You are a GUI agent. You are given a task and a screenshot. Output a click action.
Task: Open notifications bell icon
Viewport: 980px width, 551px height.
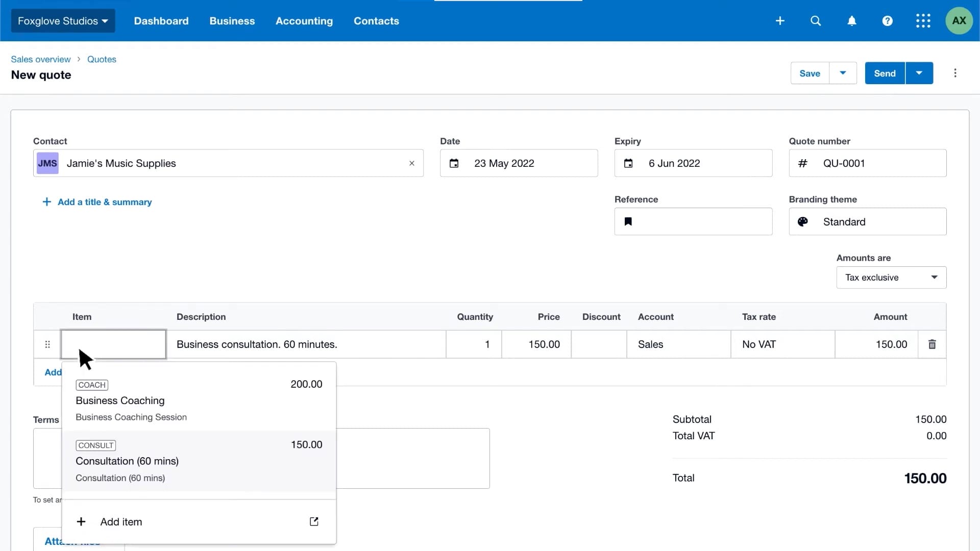[852, 21]
